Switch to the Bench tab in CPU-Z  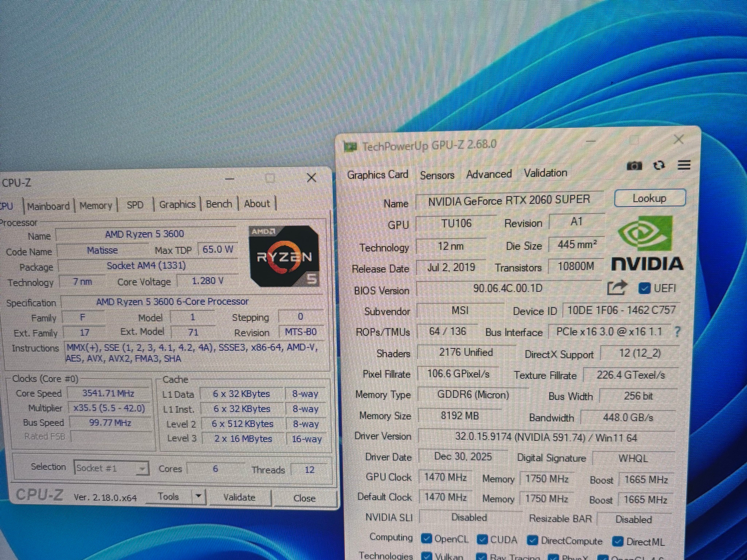219,204
